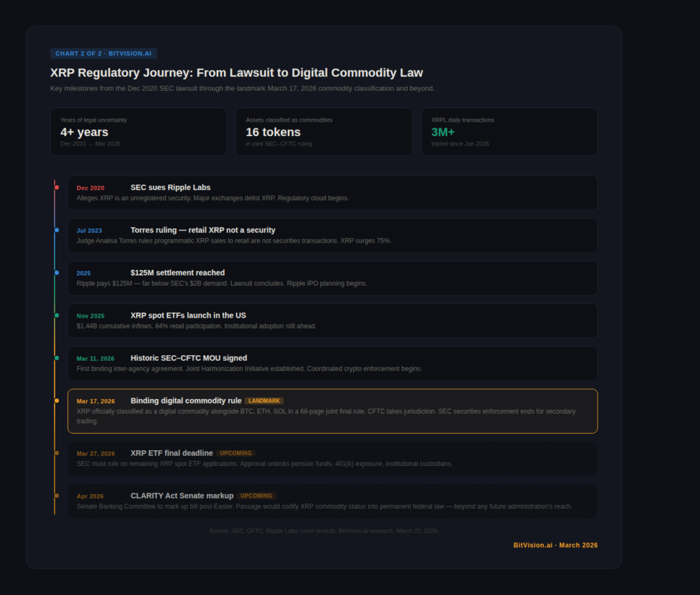This screenshot has width=700, height=595.
Task: Click the timeline dot beside $125M settlement
Action: [x=57, y=273]
